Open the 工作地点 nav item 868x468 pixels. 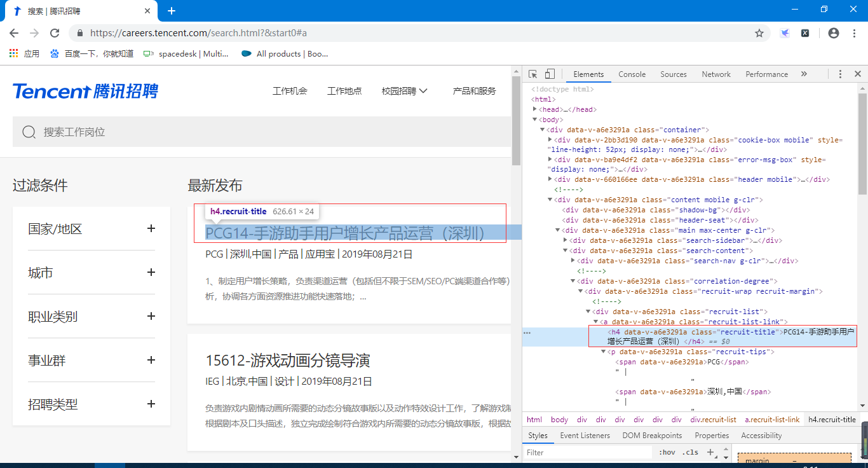point(344,91)
